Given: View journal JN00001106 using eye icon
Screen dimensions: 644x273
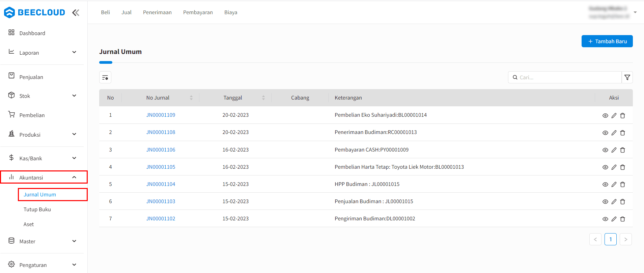Looking at the screenshot, I should (x=605, y=150).
